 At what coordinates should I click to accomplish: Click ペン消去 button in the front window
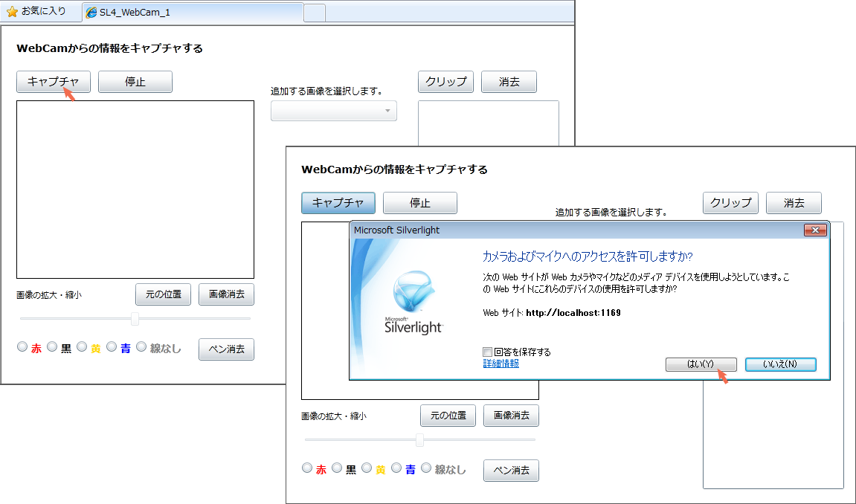(x=512, y=471)
